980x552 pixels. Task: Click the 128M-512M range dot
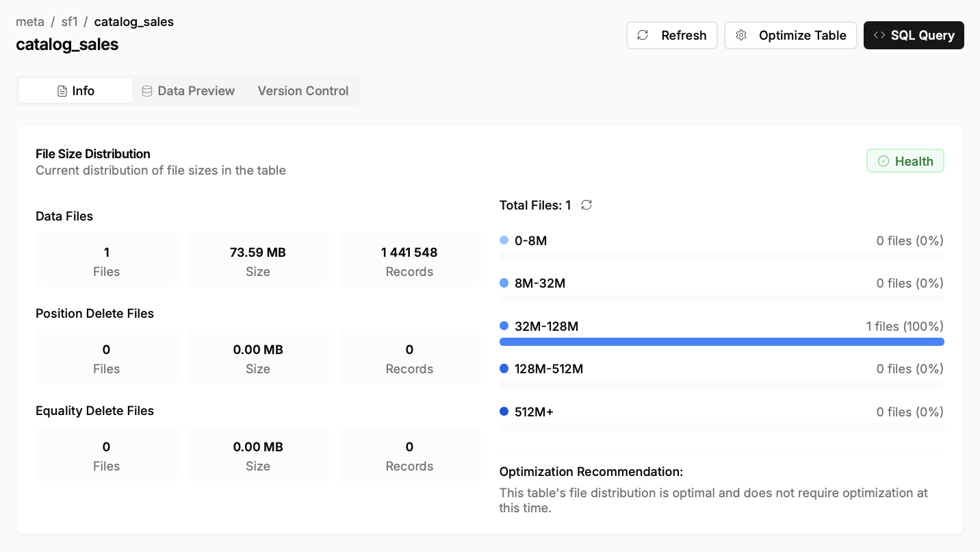tap(504, 368)
